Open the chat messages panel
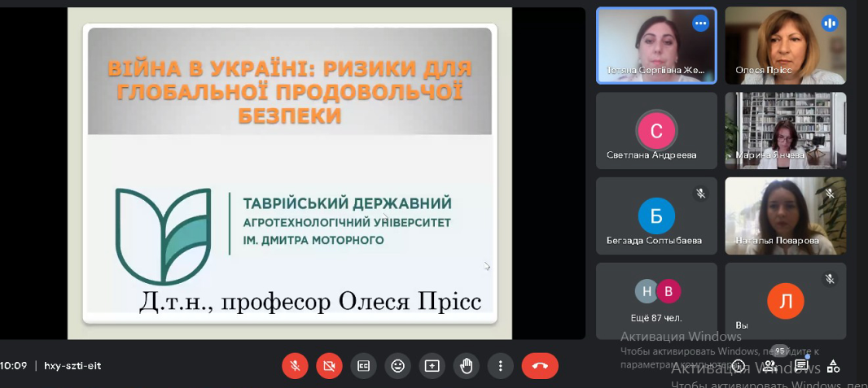Image resolution: width=868 pixels, height=388 pixels. (x=801, y=366)
